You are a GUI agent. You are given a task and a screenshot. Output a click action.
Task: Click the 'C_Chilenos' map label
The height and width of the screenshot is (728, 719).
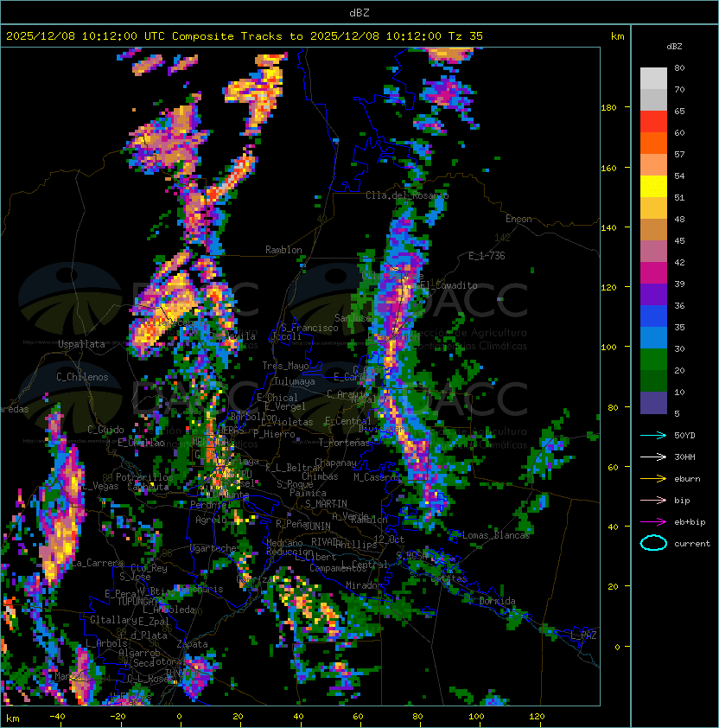82,377
